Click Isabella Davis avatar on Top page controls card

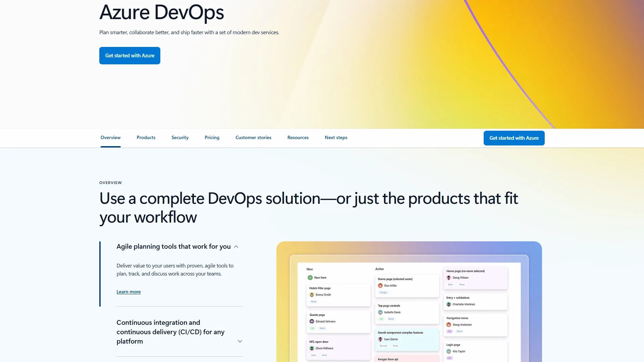click(380, 312)
